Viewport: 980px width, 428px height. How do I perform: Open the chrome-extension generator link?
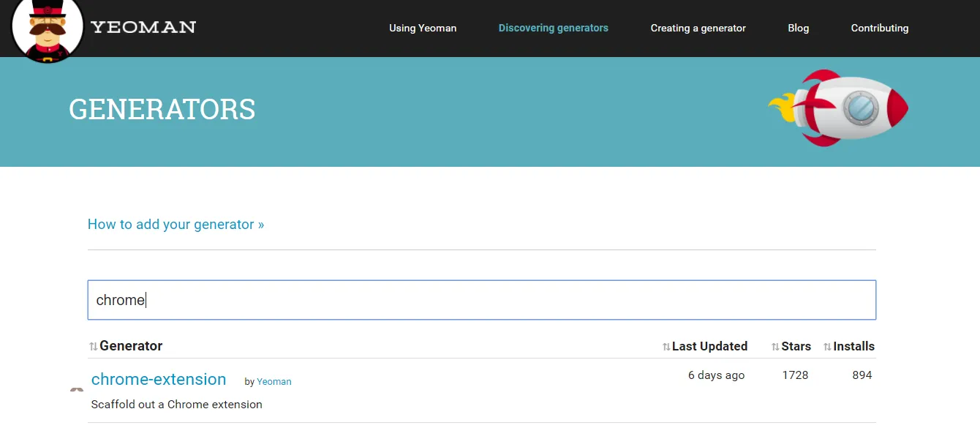(x=159, y=379)
